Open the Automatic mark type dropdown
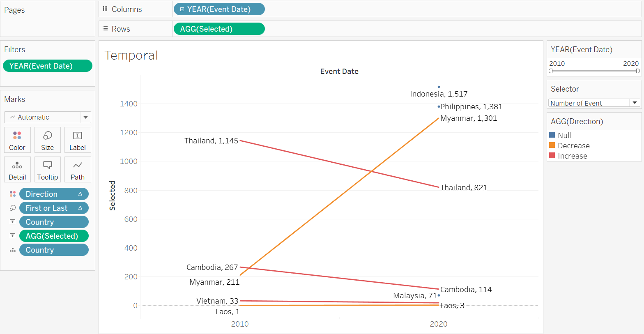This screenshot has width=644, height=334. pos(85,117)
